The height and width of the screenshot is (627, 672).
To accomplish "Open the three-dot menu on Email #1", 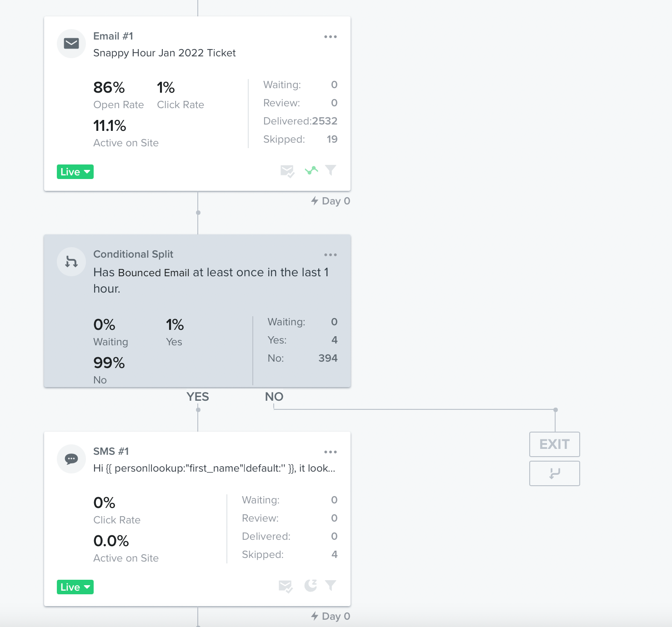I will click(331, 37).
